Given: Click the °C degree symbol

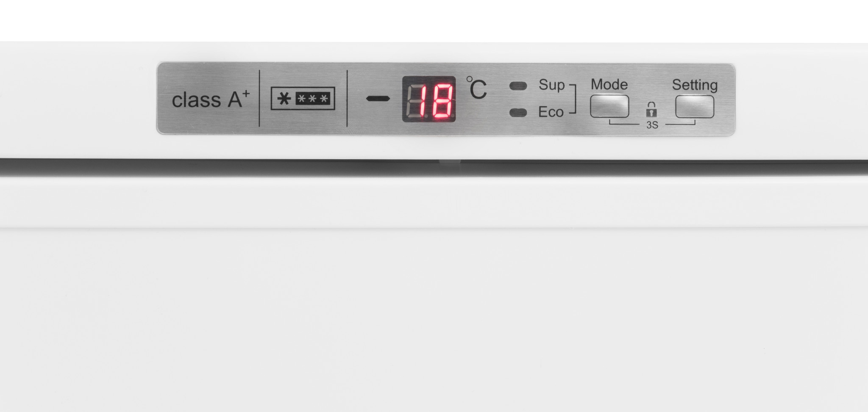Looking at the screenshot, I should coord(476,88).
